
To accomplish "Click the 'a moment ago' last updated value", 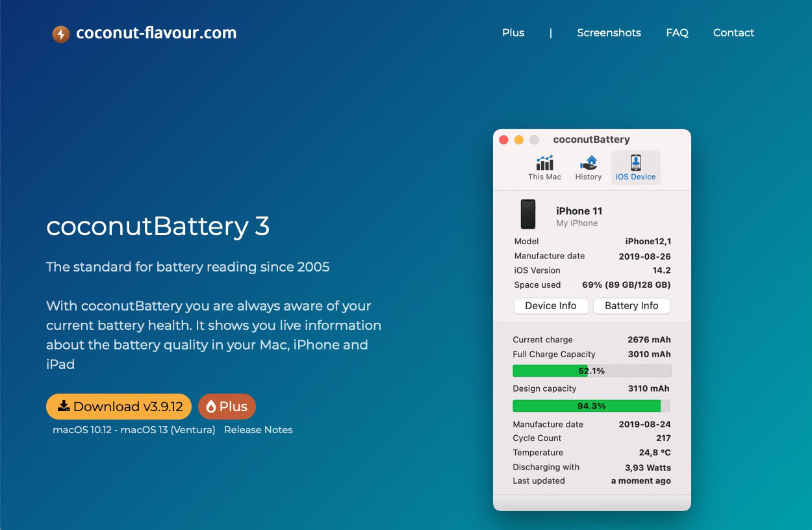I will click(x=641, y=481).
